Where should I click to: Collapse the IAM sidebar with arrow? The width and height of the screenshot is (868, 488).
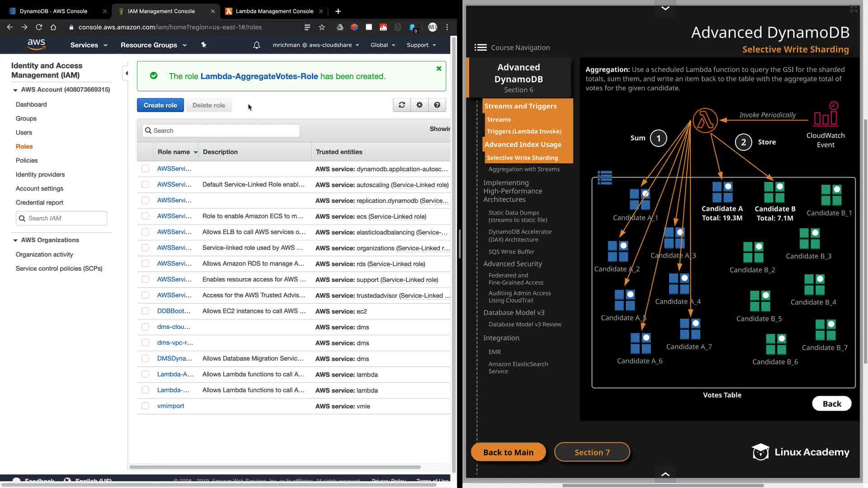[127, 73]
